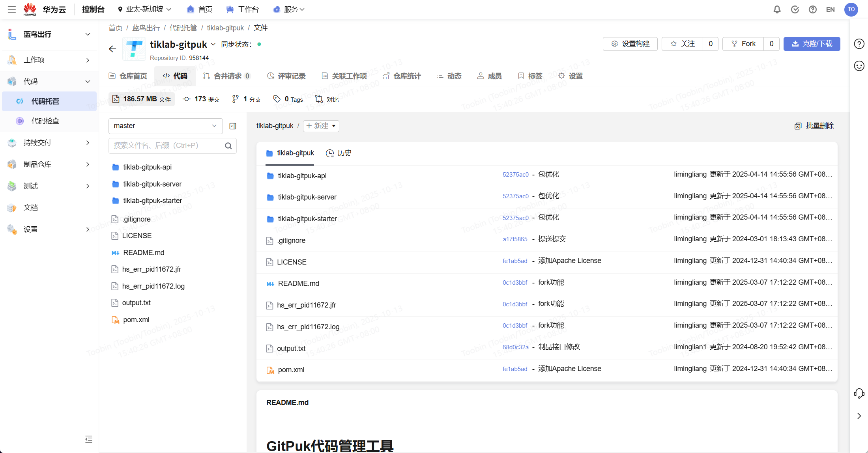Switch to the 合并请求 tab
The height and width of the screenshot is (453, 868).
point(227,76)
